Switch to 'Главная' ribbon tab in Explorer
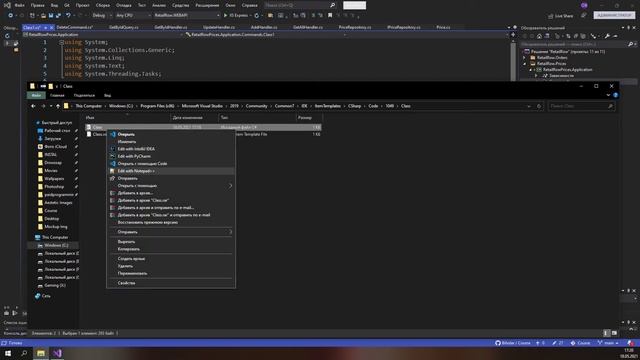 (x=57, y=95)
